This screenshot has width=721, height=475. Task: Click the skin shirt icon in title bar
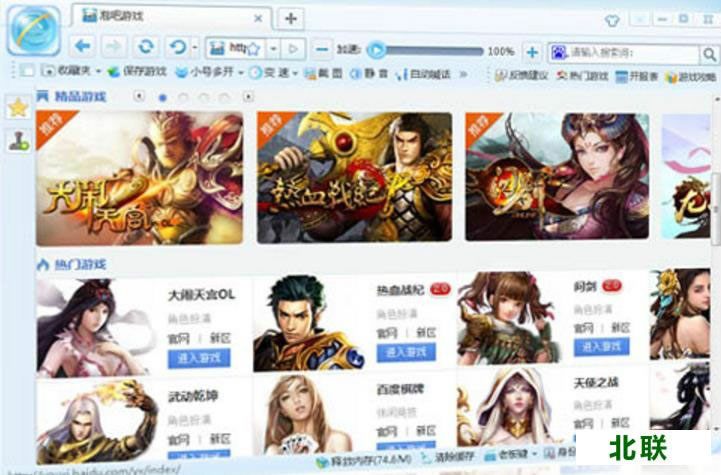[x=613, y=19]
